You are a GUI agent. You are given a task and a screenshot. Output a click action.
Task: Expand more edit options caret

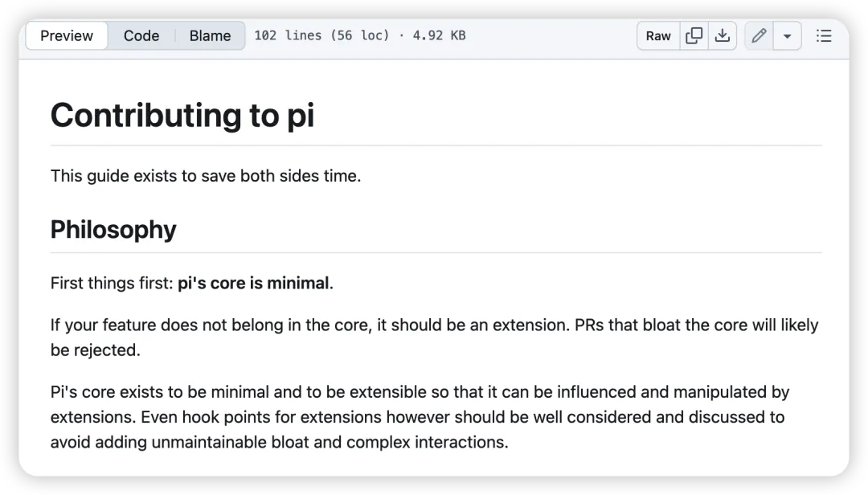(787, 36)
